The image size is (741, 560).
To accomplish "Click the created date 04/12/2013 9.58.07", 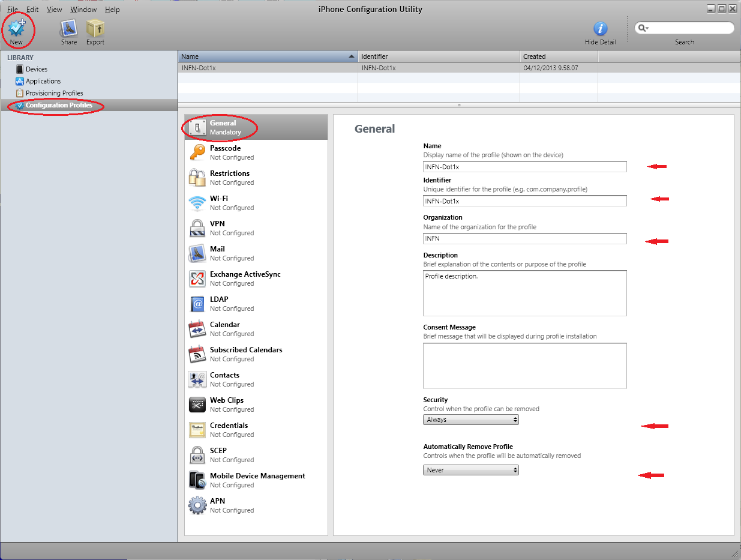I will click(552, 68).
